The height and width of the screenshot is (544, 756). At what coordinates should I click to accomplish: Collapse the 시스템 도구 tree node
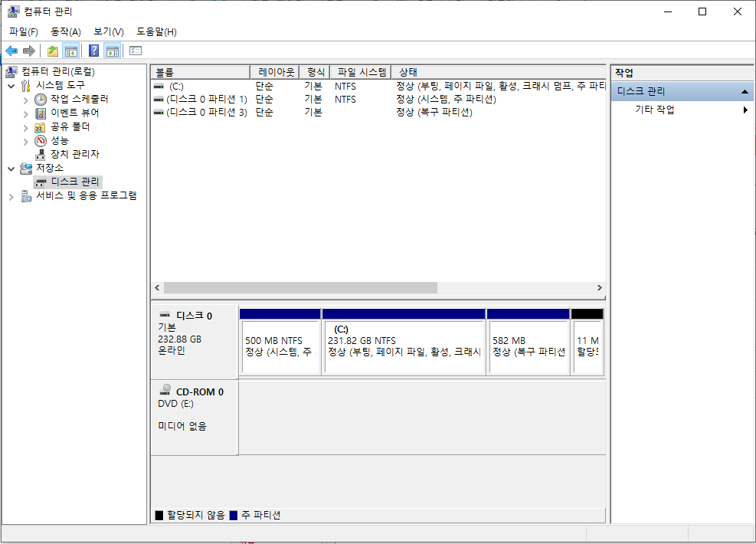coord(11,86)
